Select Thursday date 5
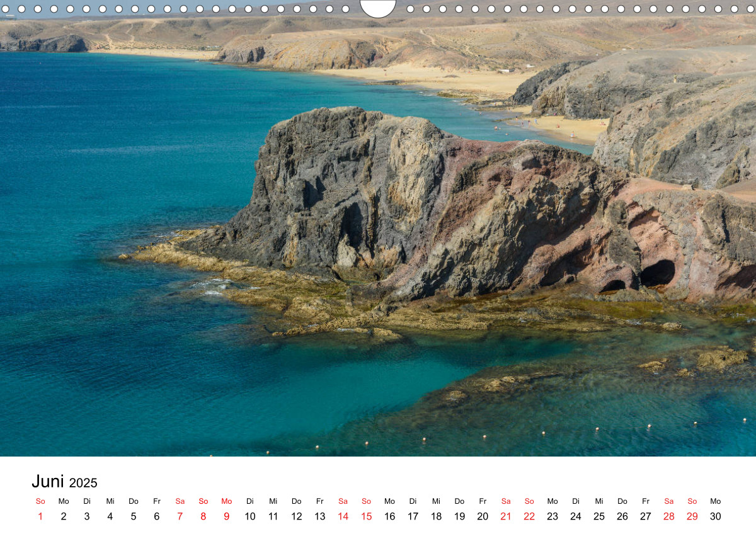The height and width of the screenshot is (534, 756). (134, 516)
